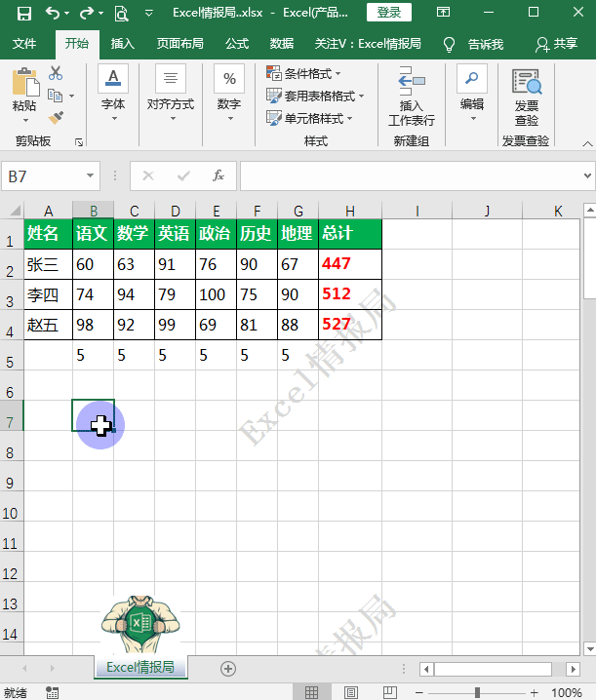Select the cell with total 527

tap(350, 325)
